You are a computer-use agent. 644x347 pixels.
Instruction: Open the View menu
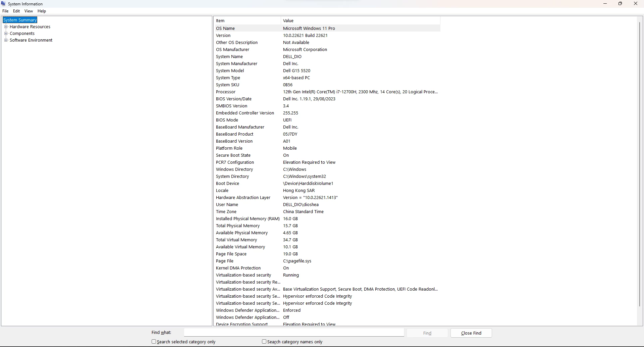coord(29,11)
